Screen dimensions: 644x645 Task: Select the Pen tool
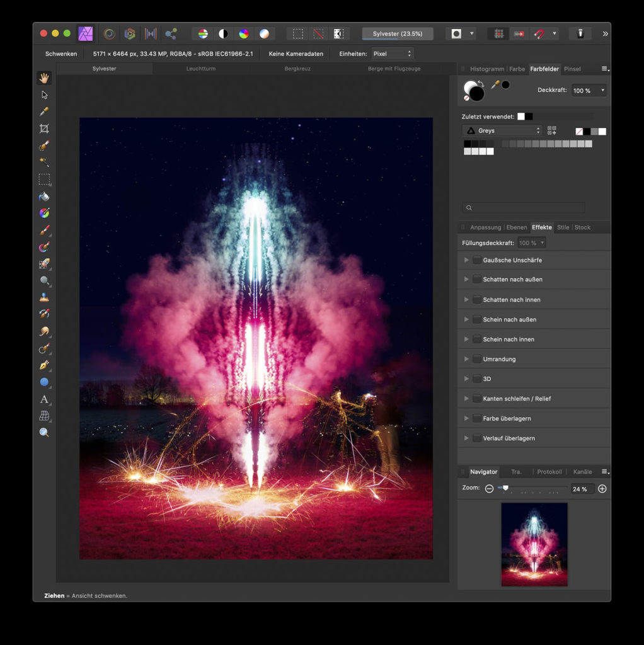tap(44, 365)
